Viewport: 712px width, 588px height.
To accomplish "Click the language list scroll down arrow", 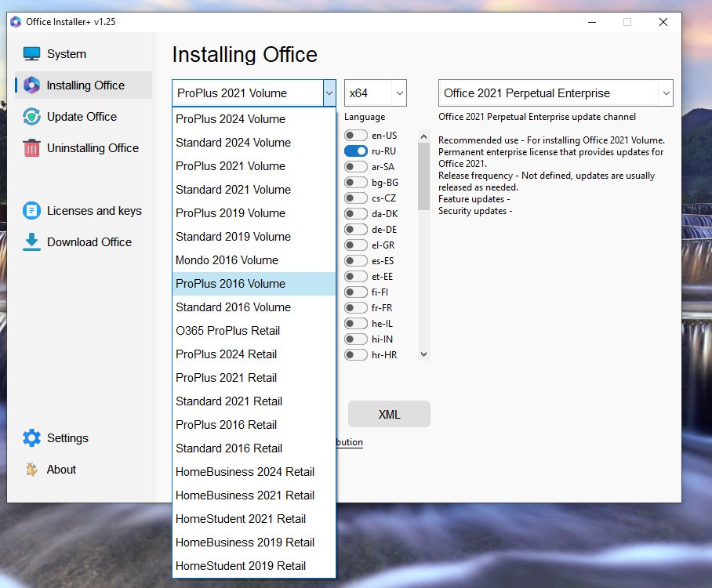I will 423,354.
